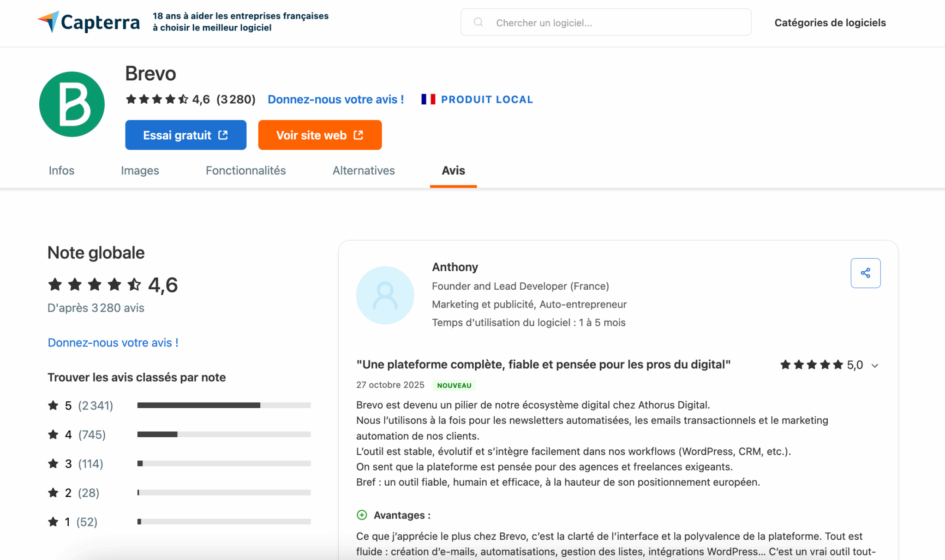Click Anthony's reviewer avatar
Image resolution: width=945 pixels, height=560 pixels.
[x=385, y=295]
